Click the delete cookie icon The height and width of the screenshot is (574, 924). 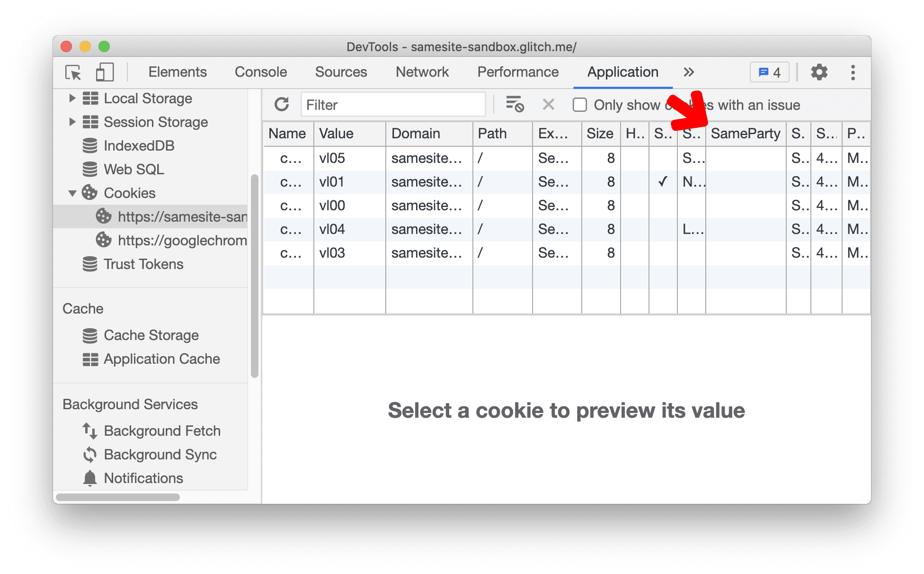547,105
